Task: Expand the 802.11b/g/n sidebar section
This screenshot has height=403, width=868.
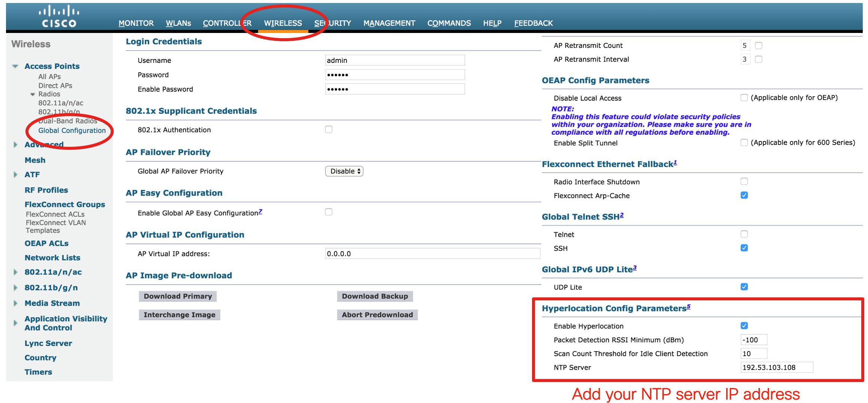Action: [x=15, y=288]
